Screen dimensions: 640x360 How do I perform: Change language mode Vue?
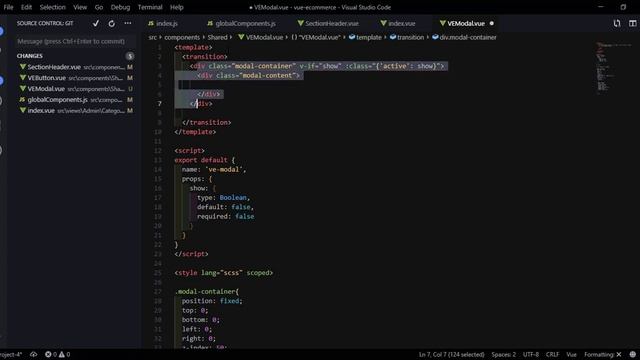571,354
